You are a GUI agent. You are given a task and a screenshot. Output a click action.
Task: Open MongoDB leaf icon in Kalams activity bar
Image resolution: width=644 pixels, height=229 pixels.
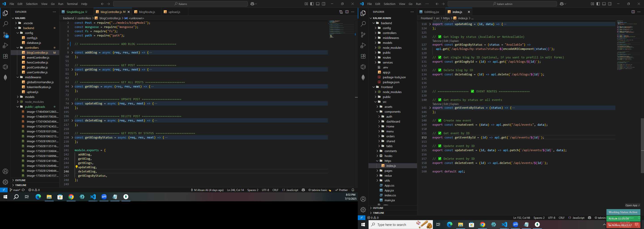(5, 78)
